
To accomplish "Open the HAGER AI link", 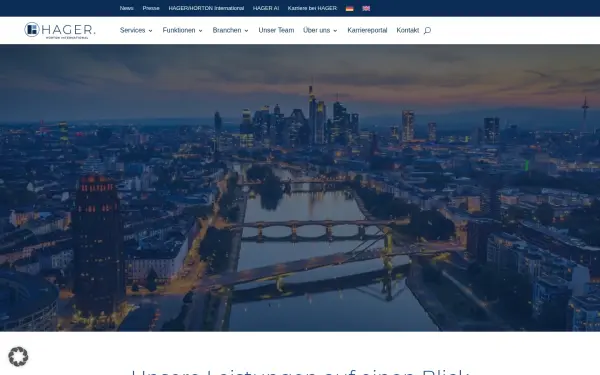I will (x=266, y=8).
